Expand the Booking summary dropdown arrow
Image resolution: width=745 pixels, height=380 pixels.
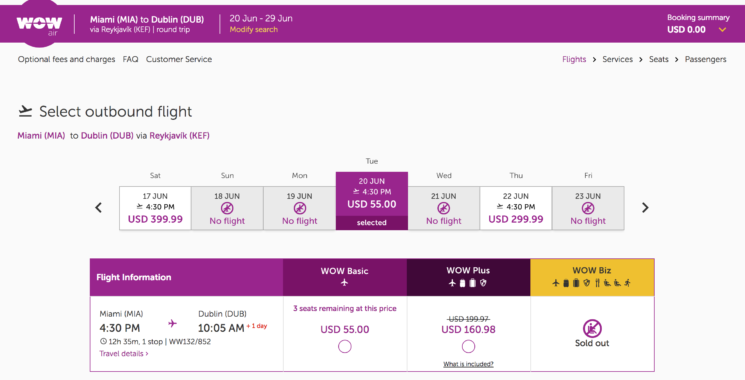pyautogui.click(x=722, y=30)
